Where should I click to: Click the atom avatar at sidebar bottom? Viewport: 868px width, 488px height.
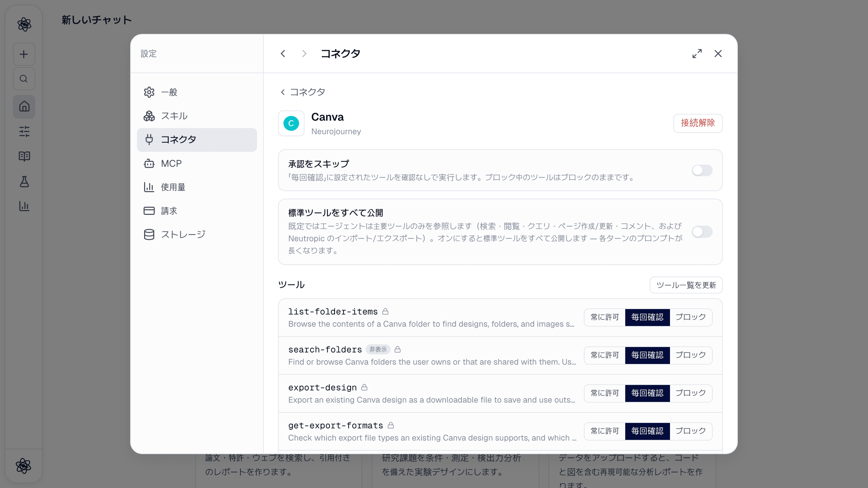tap(23, 466)
